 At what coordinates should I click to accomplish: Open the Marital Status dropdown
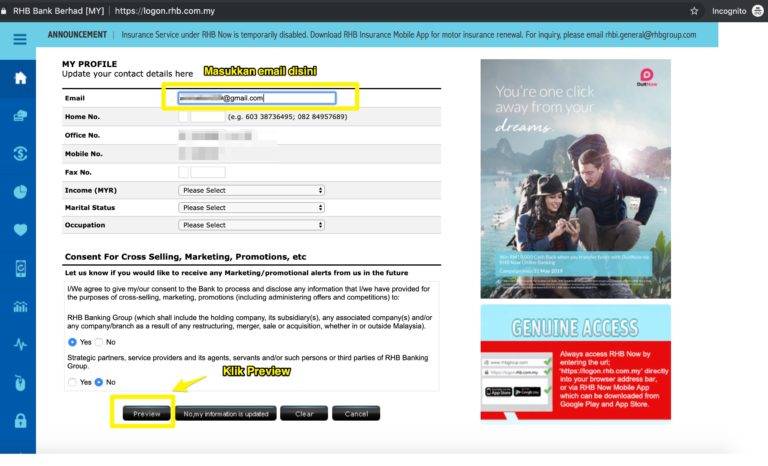251,208
